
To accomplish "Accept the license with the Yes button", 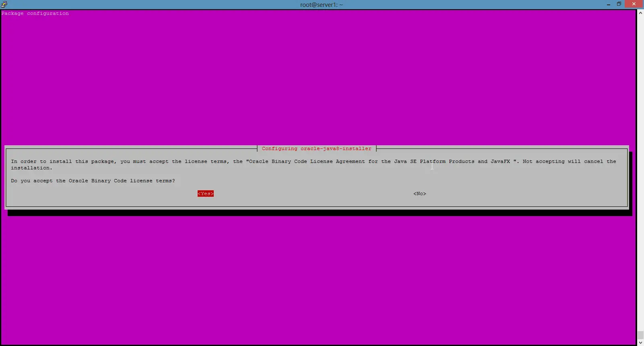I will (206, 194).
